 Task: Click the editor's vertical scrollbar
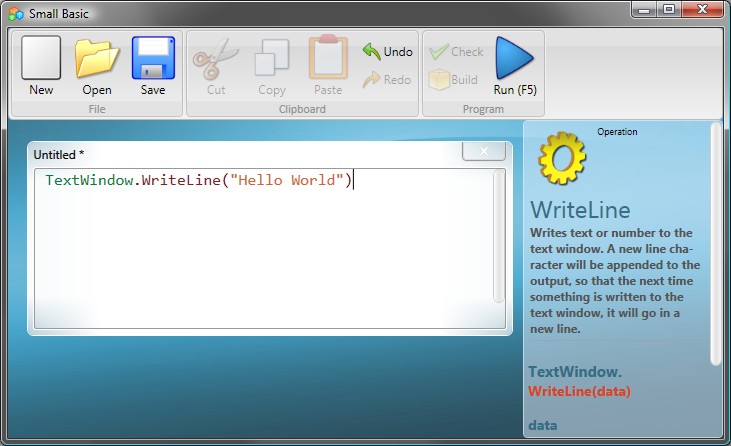[499, 236]
